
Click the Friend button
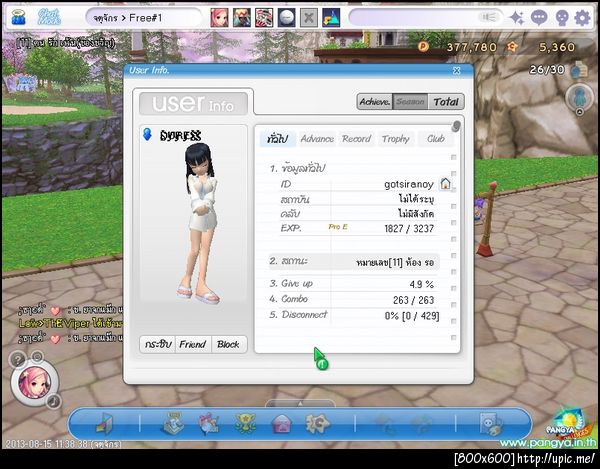pyautogui.click(x=193, y=344)
